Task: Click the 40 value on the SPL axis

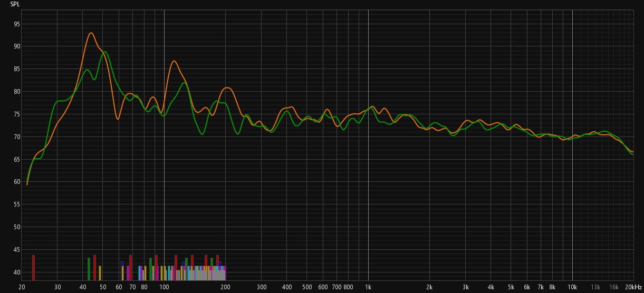Action: point(17,272)
